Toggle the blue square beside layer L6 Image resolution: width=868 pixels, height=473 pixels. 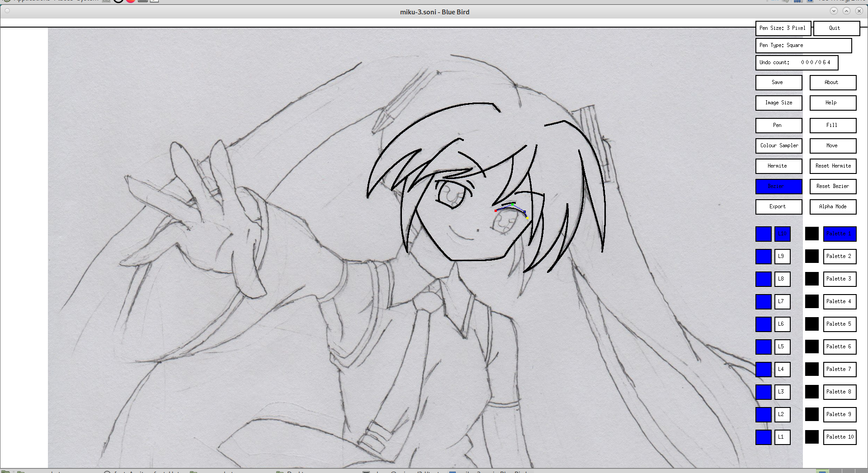coord(764,324)
